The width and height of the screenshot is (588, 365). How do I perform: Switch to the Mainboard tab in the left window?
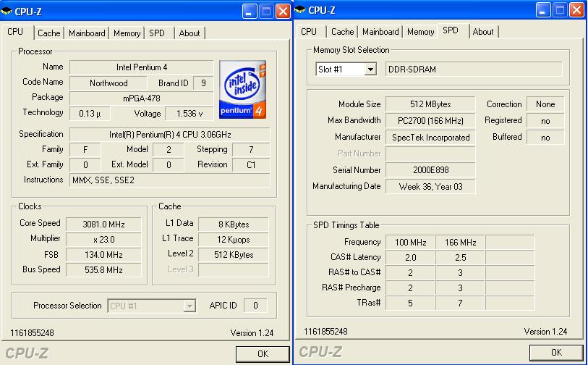pos(87,33)
